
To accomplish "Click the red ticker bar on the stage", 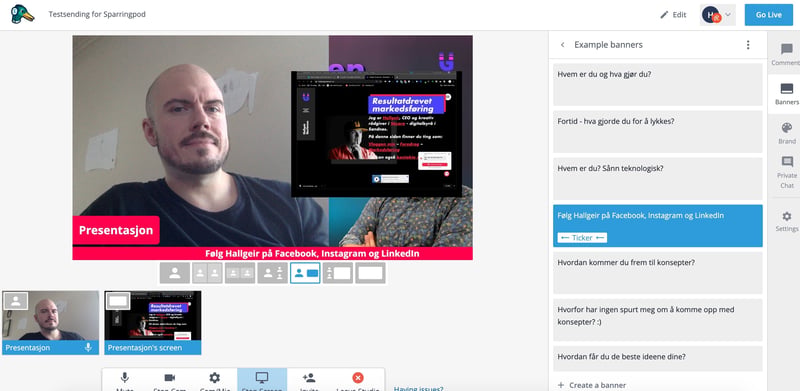I will [x=272, y=254].
